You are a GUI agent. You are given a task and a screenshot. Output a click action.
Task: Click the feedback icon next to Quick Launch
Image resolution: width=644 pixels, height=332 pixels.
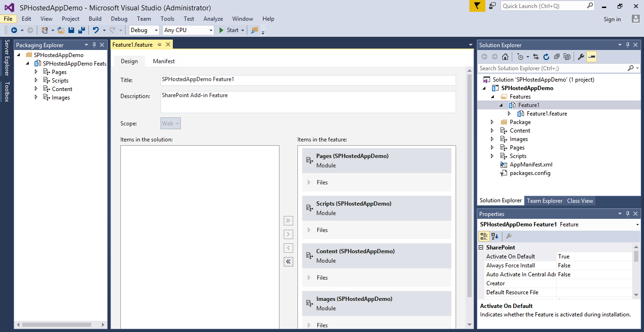point(492,6)
